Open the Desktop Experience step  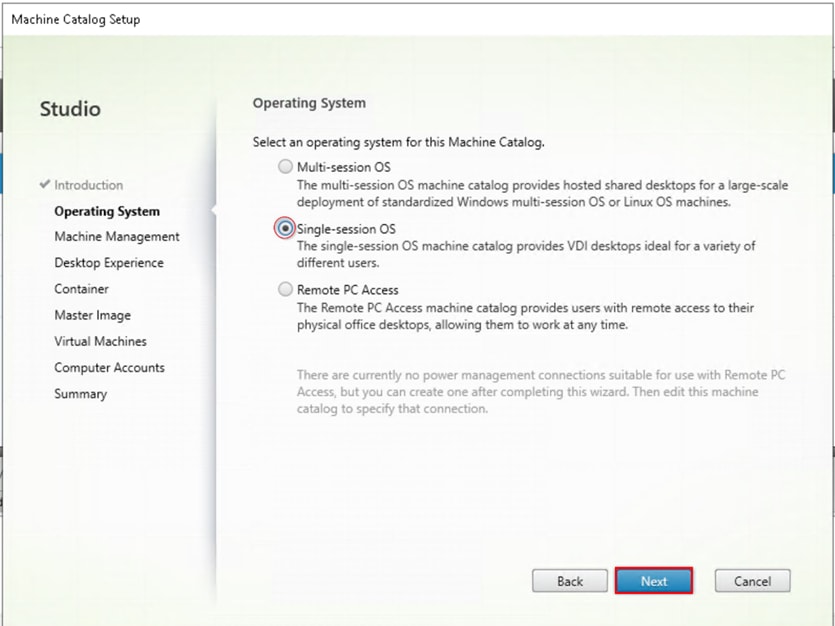(109, 262)
